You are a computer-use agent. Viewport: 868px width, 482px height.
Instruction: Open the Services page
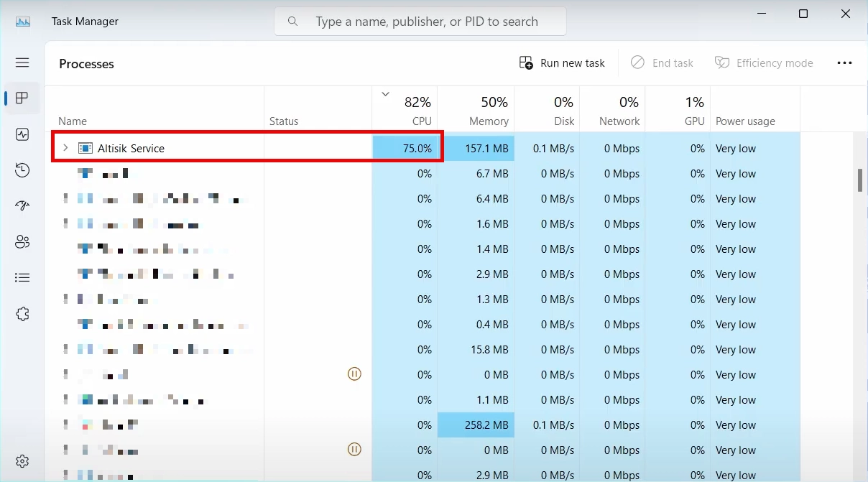[x=22, y=313]
